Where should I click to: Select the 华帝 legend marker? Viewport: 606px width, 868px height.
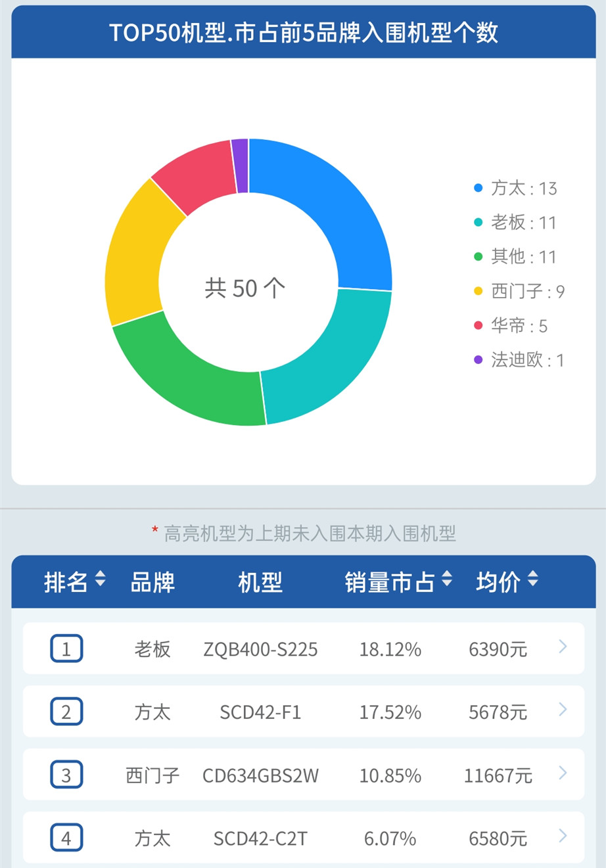point(478,325)
